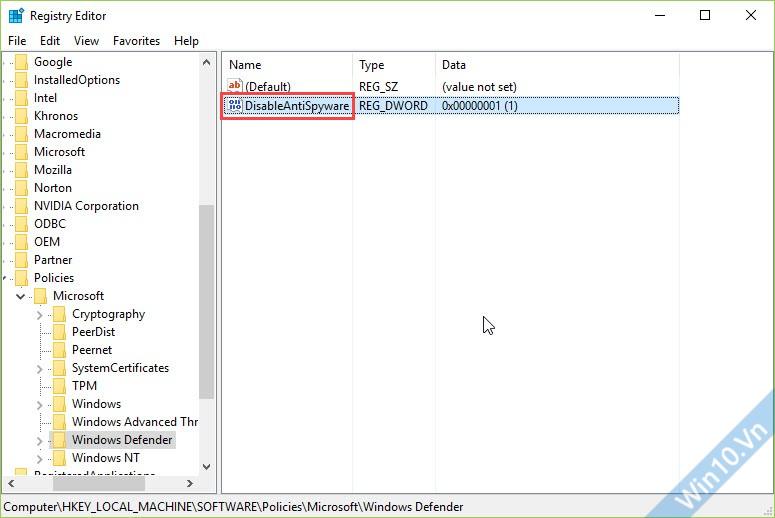Click the tree scroll right arrow
Image resolution: width=775 pixels, height=518 pixels.
[x=190, y=483]
